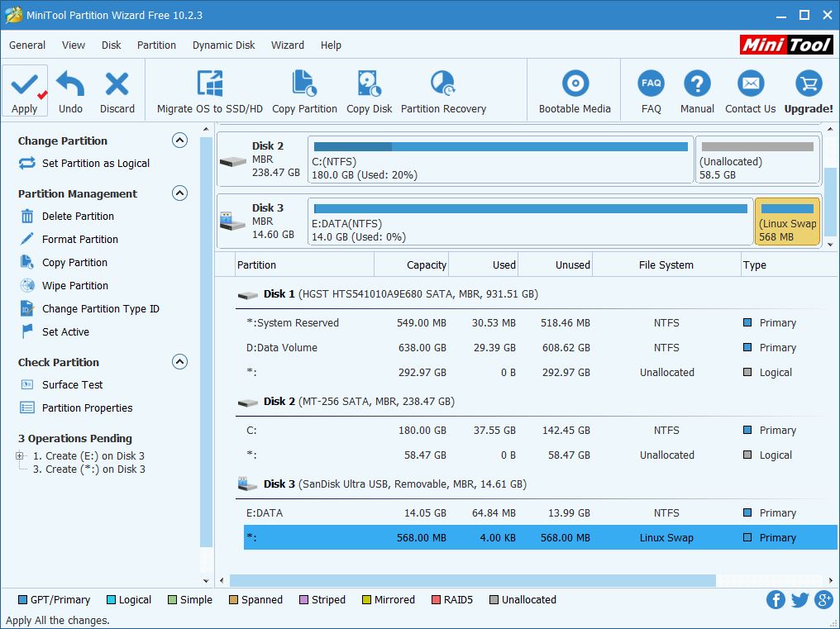Open the Wizard menu

(x=288, y=45)
